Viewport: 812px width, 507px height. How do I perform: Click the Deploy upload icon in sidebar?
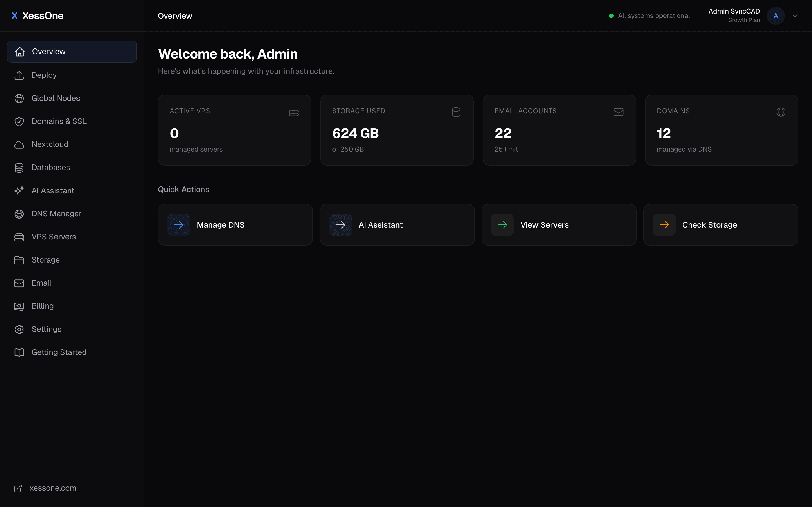coord(19,75)
